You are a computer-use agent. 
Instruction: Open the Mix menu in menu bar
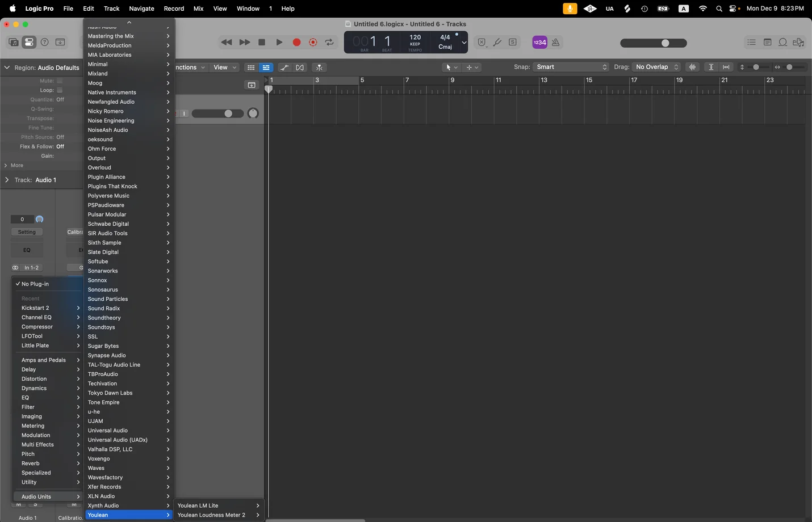[198, 9]
